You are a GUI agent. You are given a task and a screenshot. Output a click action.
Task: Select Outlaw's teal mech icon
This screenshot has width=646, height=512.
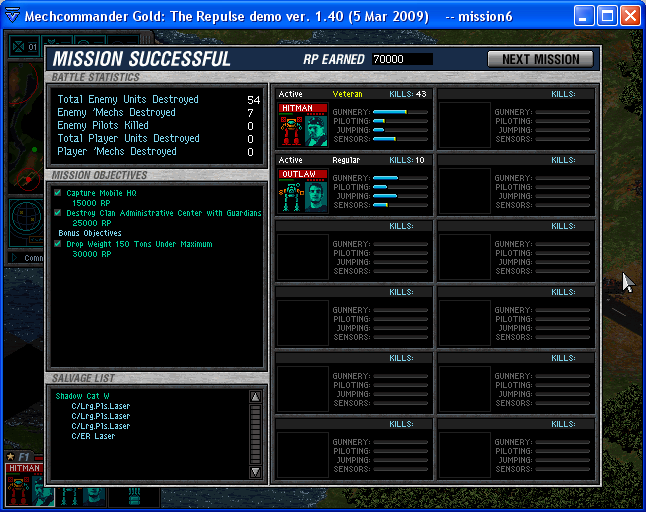coord(292,196)
